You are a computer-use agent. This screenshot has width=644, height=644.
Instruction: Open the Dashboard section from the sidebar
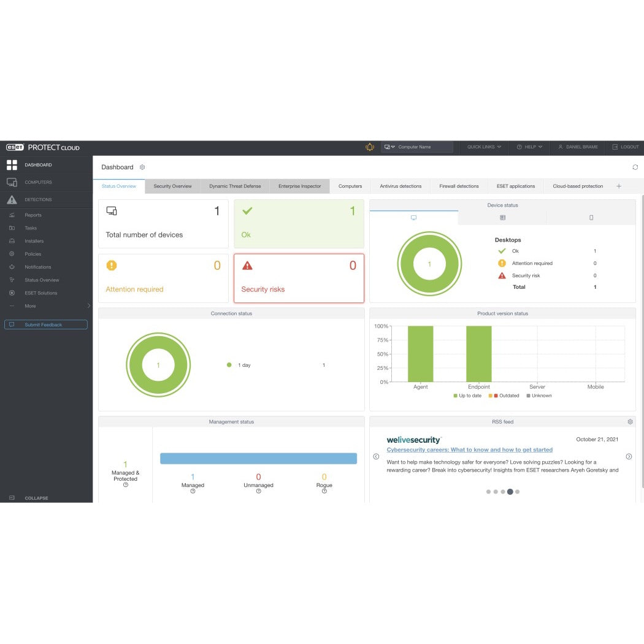[38, 164]
